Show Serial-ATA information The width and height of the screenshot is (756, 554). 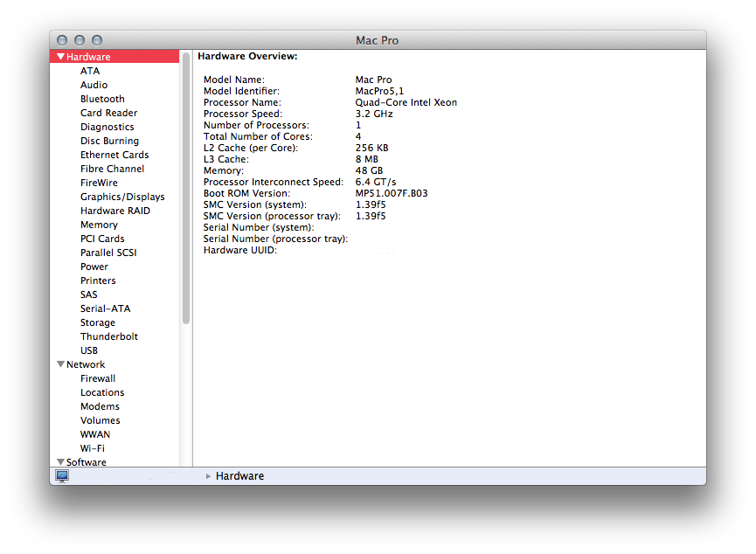[x=106, y=308]
